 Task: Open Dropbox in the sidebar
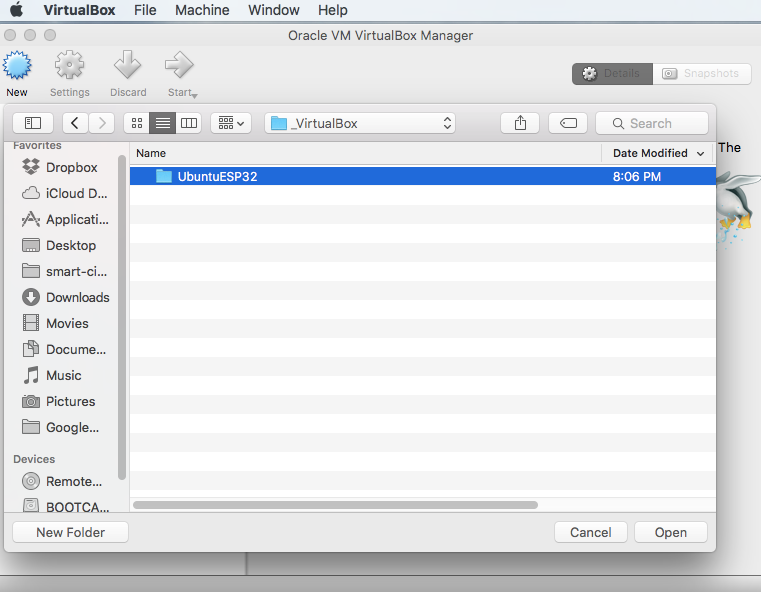(60, 167)
